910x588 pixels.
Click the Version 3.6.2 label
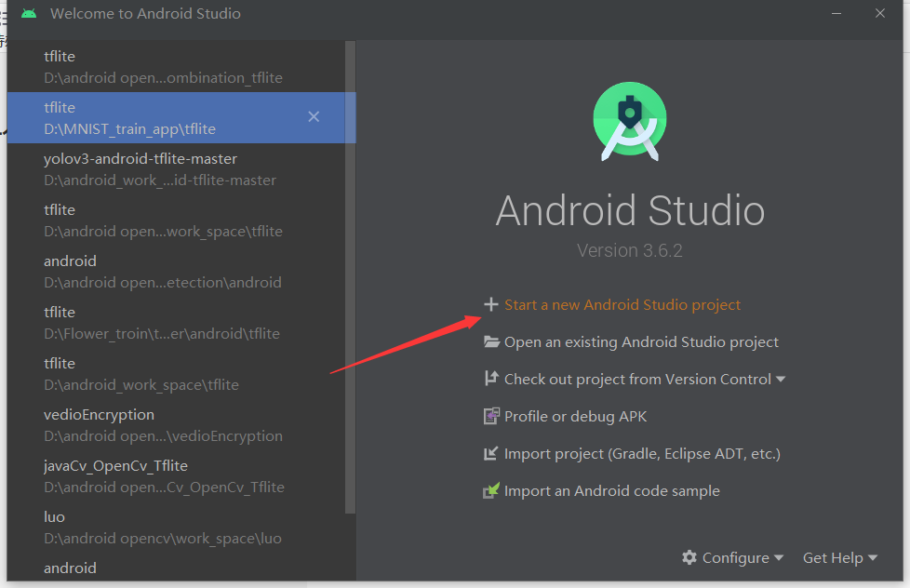point(630,250)
